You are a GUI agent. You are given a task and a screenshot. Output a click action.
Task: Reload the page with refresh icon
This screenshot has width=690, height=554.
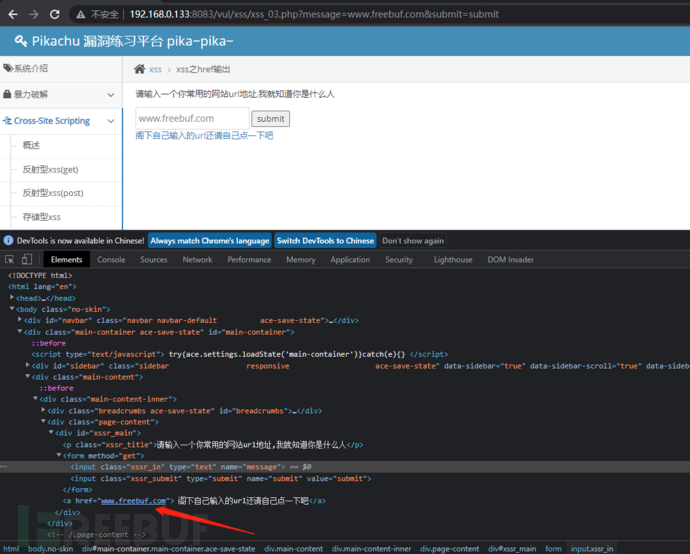(55, 15)
